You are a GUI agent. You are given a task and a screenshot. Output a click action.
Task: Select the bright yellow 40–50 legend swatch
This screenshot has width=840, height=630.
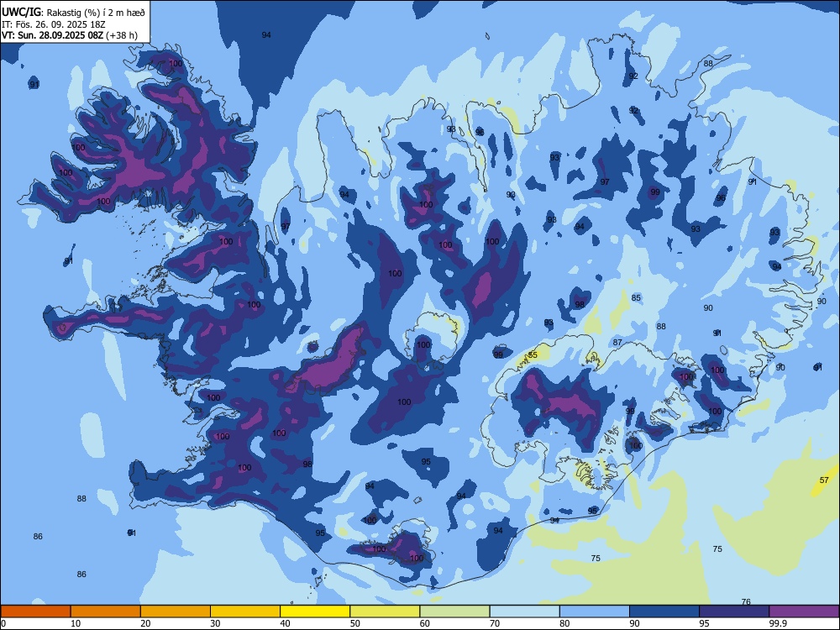[x=315, y=612]
